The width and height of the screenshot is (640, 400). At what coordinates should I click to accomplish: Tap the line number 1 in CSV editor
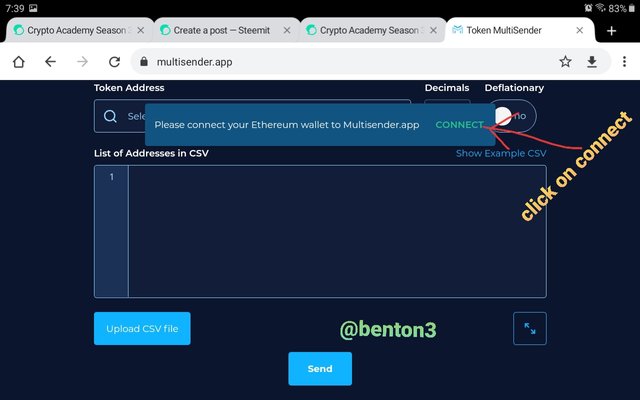coord(111,177)
